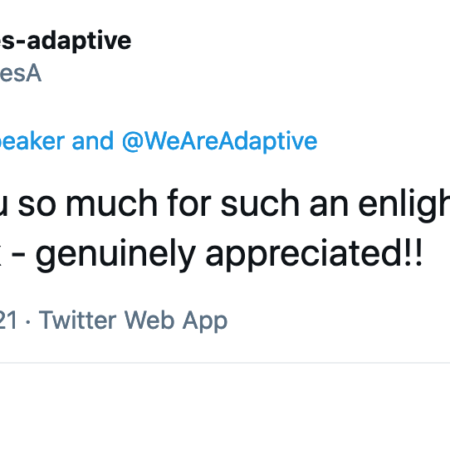The height and width of the screenshot is (450, 450).
Task: Click the gray username handle ending in esA
Action: (x=21, y=74)
